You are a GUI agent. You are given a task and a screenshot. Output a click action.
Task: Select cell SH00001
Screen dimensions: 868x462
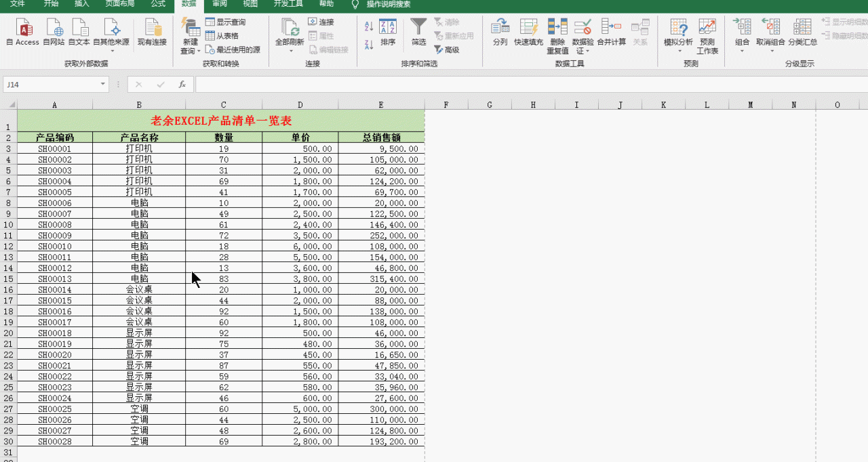(x=55, y=148)
